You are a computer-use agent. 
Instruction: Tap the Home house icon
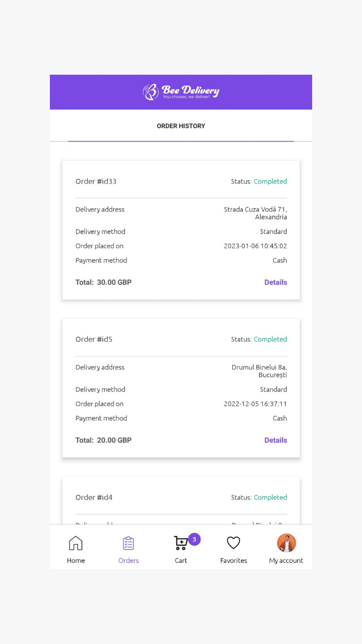(x=76, y=543)
